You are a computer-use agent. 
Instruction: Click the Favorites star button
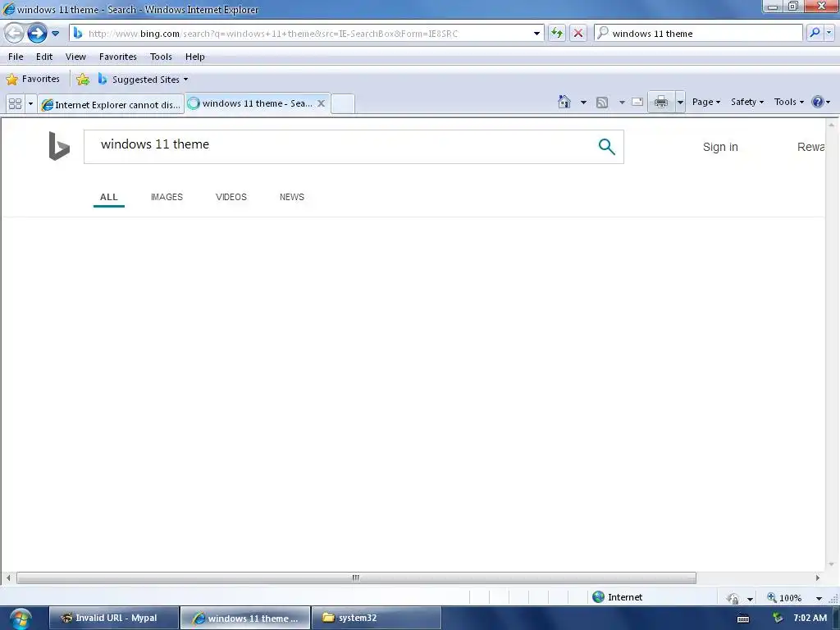point(33,80)
